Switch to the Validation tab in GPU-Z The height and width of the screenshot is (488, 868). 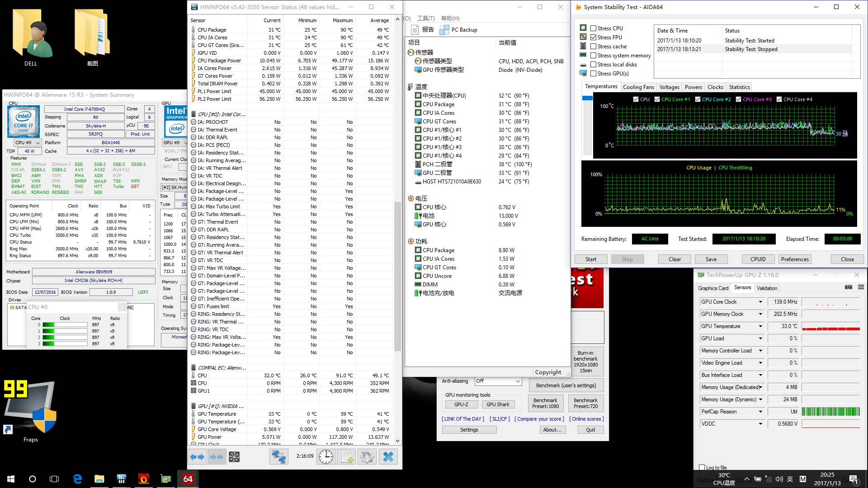click(767, 288)
